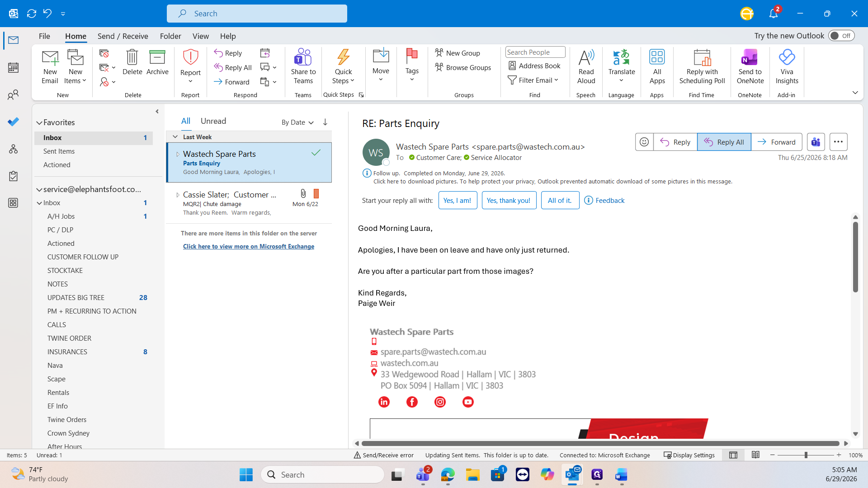The image size is (868, 488).
Task: Click Read Aloud in the Speech group
Action: tap(586, 67)
